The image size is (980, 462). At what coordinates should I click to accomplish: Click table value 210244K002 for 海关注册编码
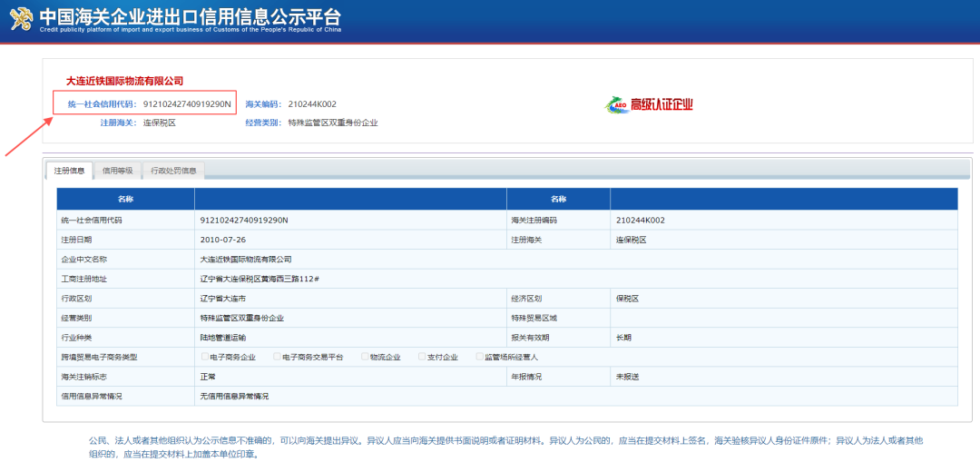(x=640, y=221)
